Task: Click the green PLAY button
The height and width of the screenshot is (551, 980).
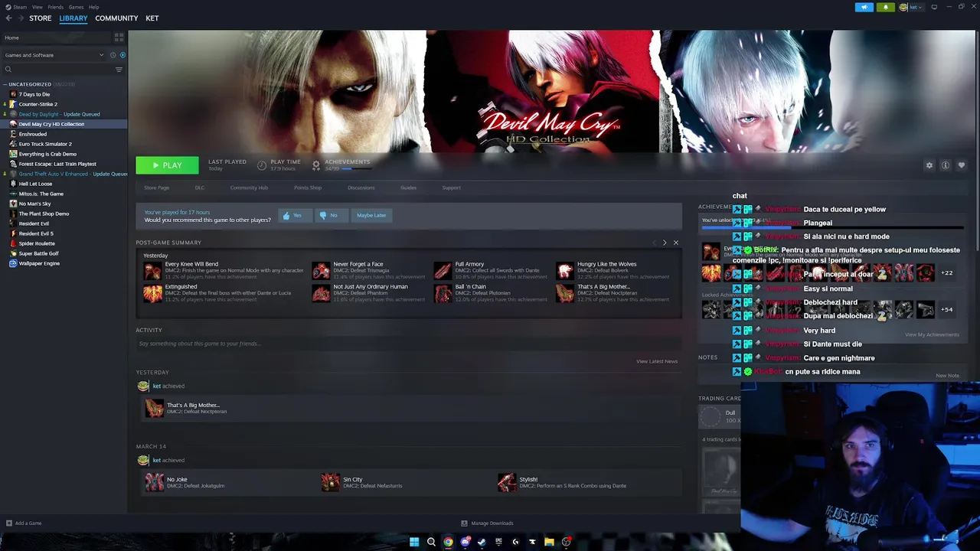Action: point(167,165)
